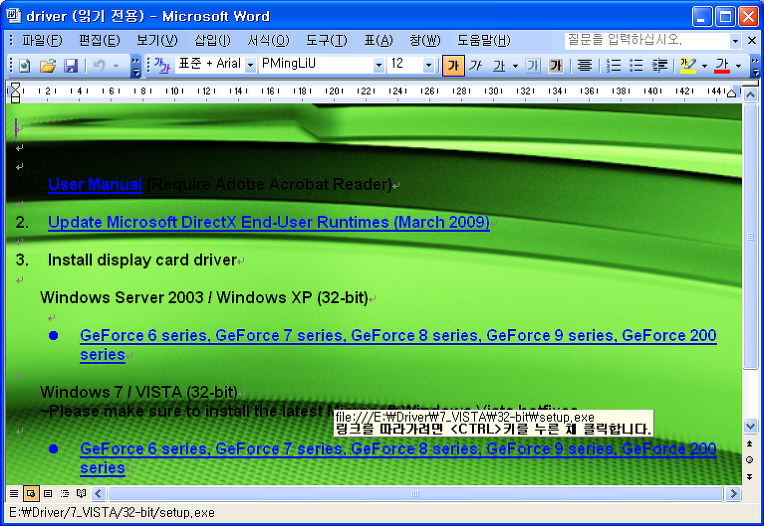Go to next page double-arrow button
This screenshot has width=764, height=526.
click(750, 476)
